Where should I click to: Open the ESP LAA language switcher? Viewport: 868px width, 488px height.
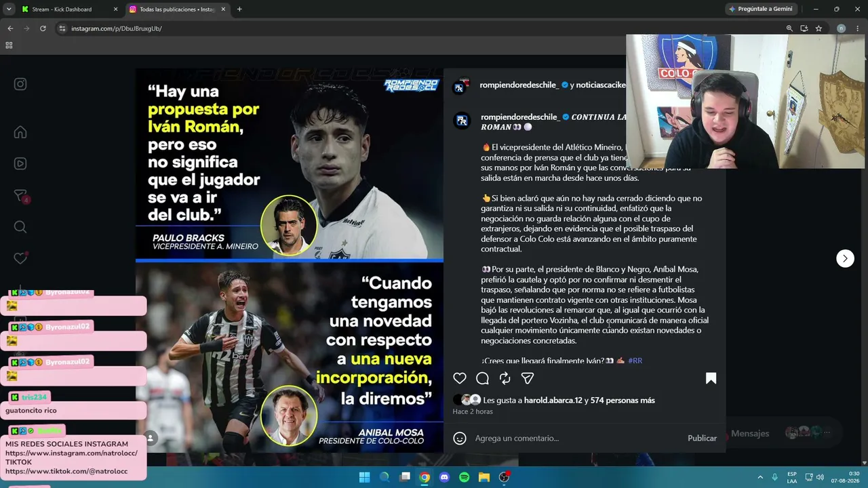tap(792, 477)
